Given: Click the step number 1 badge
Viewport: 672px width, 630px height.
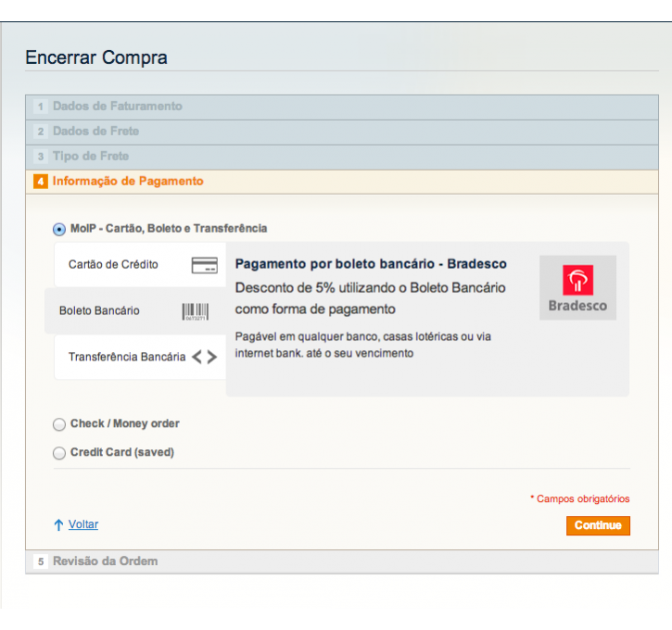Looking at the screenshot, I should coord(41,107).
